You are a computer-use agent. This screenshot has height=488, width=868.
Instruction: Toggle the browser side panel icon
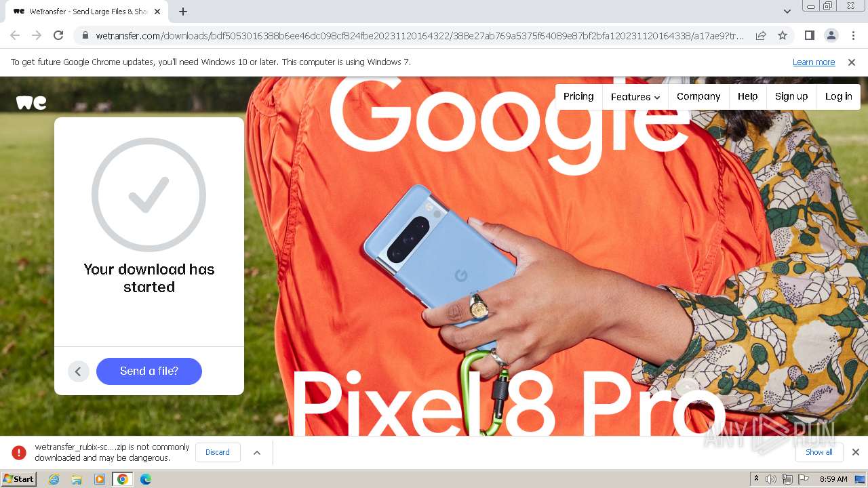(x=809, y=35)
